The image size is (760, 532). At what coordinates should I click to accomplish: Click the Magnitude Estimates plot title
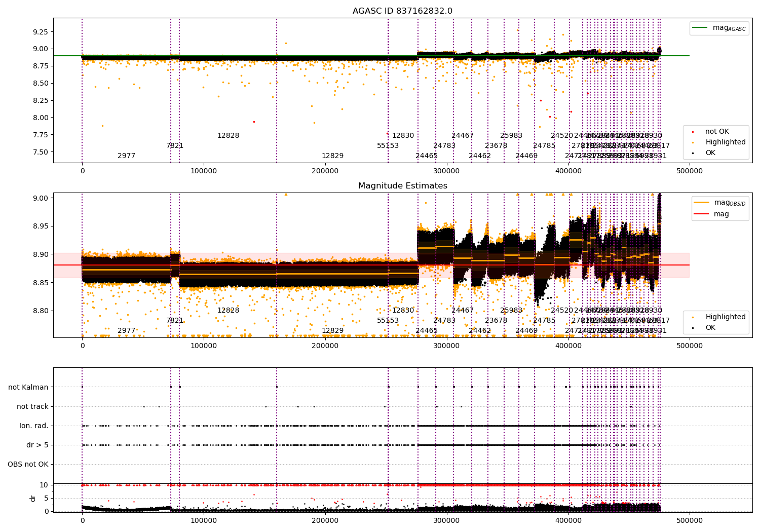pos(402,186)
